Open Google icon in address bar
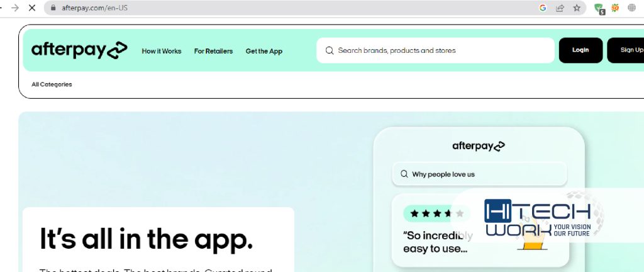644x272 pixels. (543, 8)
